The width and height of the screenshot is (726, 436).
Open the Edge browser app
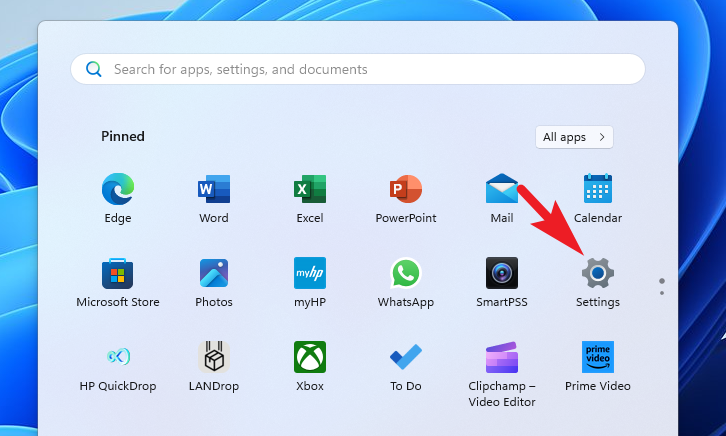point(118,189)
